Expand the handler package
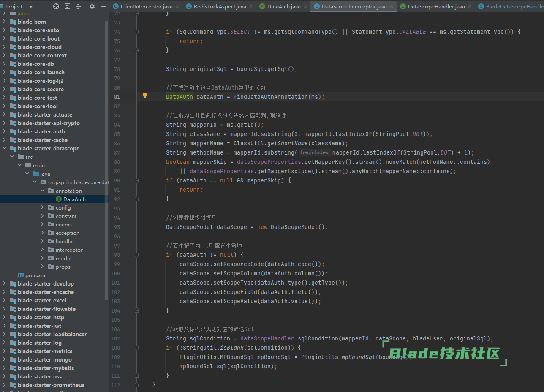This screenshot has width=544, height=392. (x=42, y=241)
